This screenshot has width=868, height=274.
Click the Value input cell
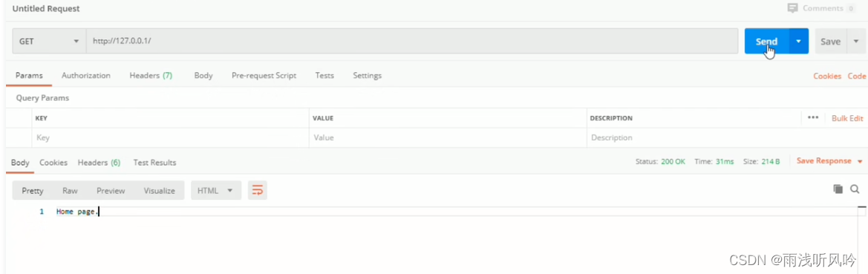[448, 138]
